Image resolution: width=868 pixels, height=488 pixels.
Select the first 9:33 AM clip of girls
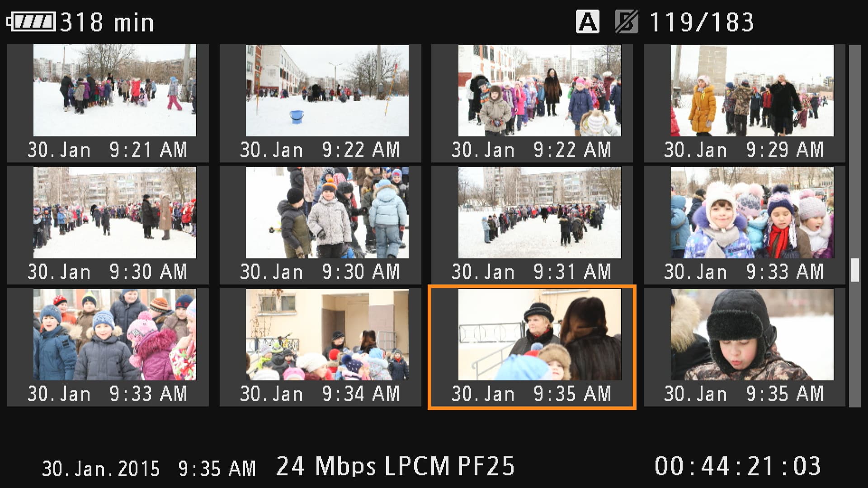pyautogui.click(x=745, y=225)
